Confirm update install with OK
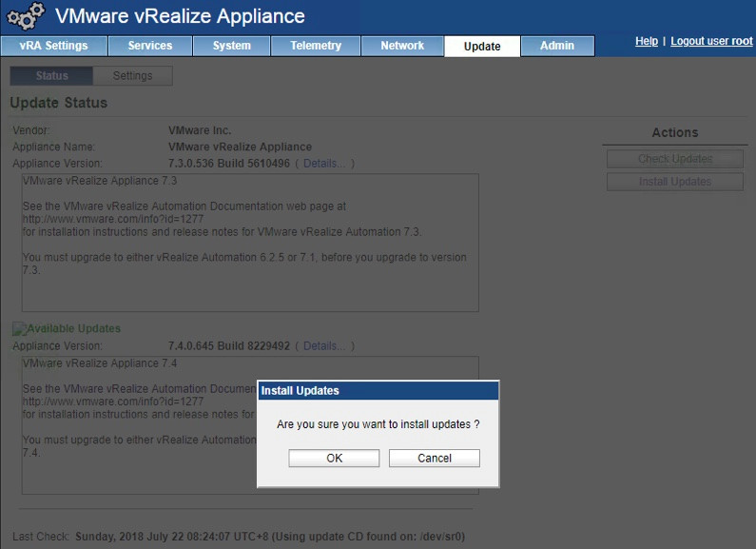The height and width of the screenshot is (549, 756). pos(334,458)
